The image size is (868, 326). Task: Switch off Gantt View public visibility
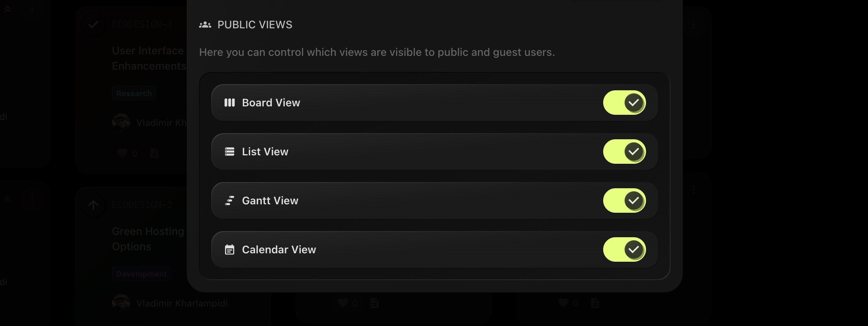(624, 200)
